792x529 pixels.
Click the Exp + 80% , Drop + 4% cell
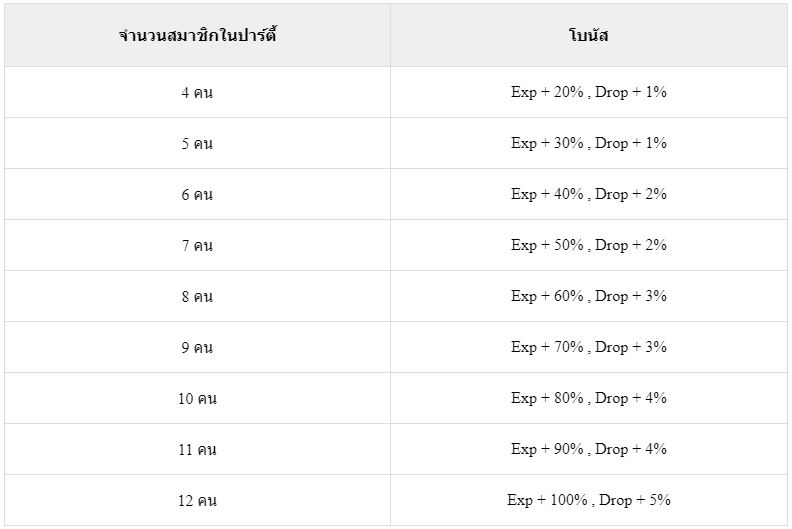pos(588,399)
